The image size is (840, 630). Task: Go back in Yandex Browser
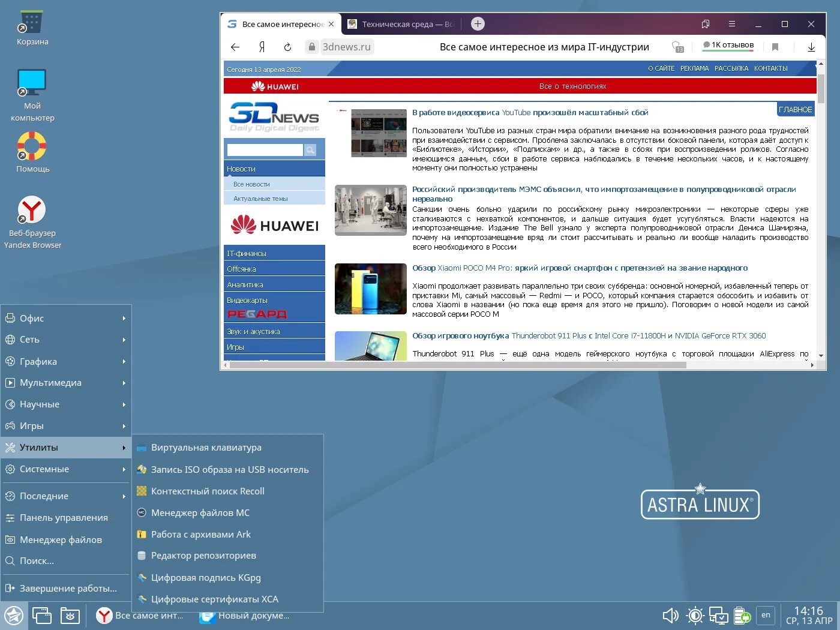tap(235, 47)
